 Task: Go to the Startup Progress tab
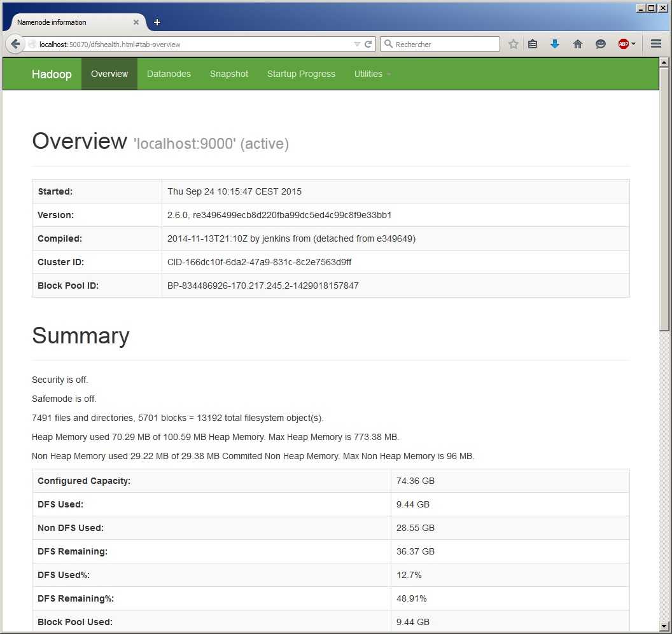point(301,74)
